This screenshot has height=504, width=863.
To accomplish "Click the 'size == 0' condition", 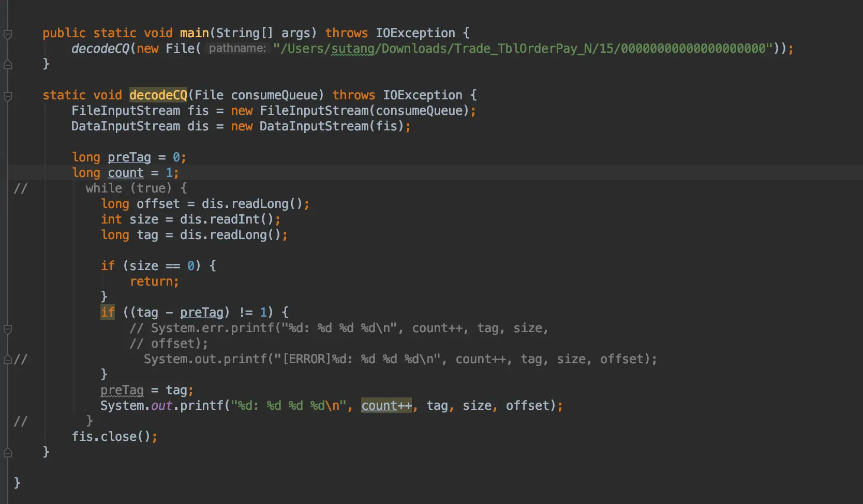I will click(x=162, y=266).
